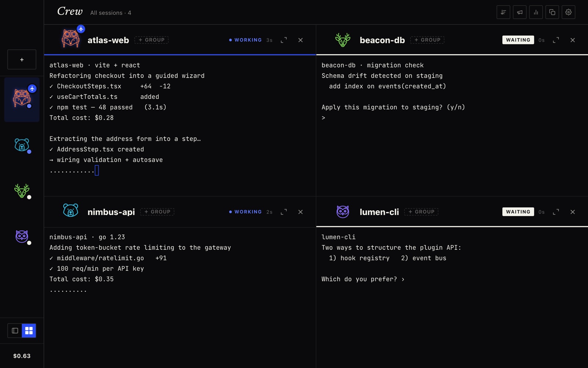Expand the nimbus-api panel to fullscreen
Image resolution: width=588 pixels, height=368 pixels.
[284, 212]
